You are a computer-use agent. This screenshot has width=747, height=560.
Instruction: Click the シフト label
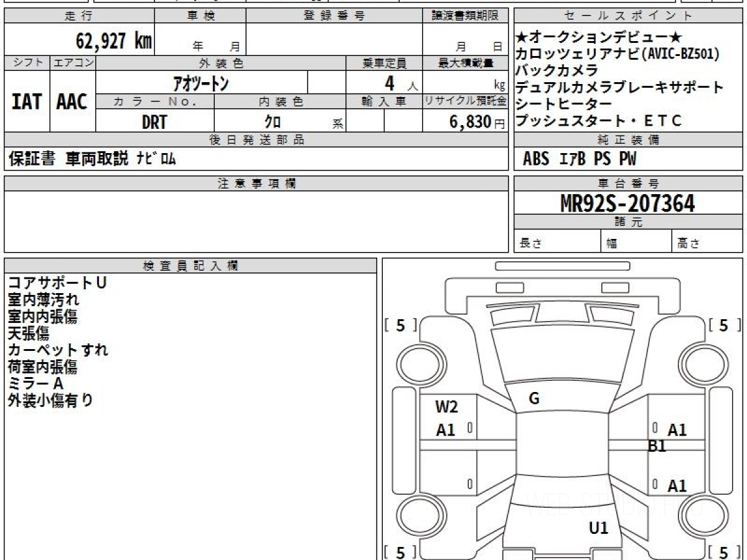point(27,63)
